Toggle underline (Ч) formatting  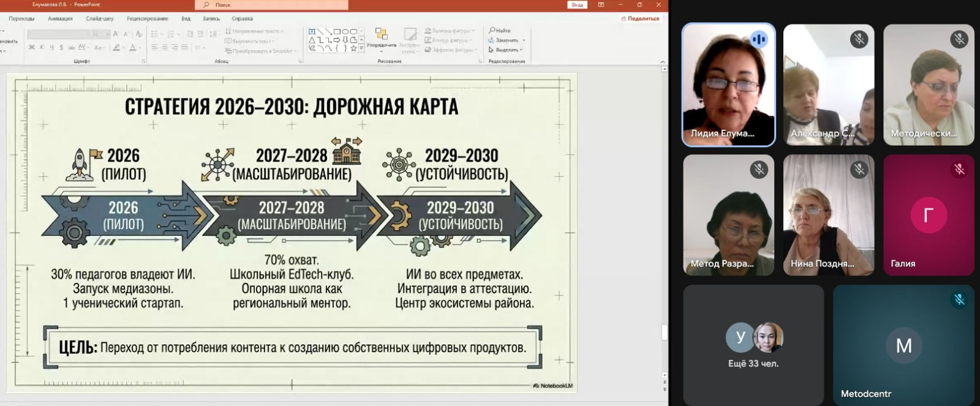pos(51,47)
